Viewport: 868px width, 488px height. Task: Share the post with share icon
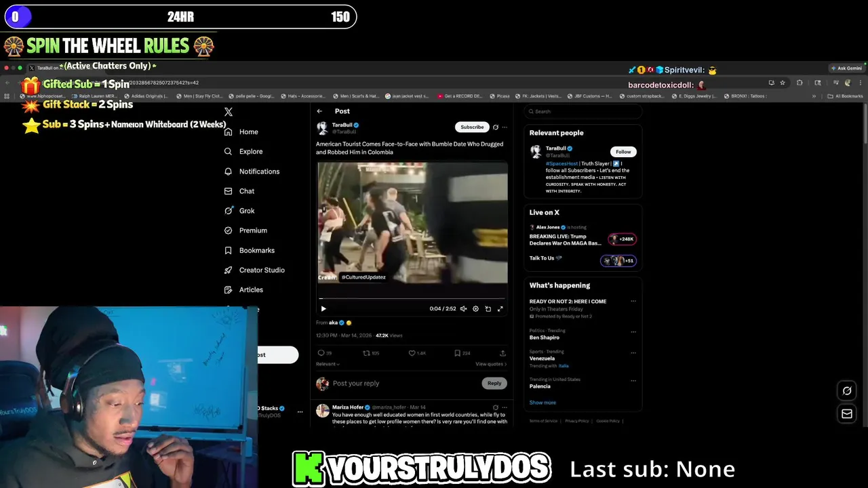point(502,353)
